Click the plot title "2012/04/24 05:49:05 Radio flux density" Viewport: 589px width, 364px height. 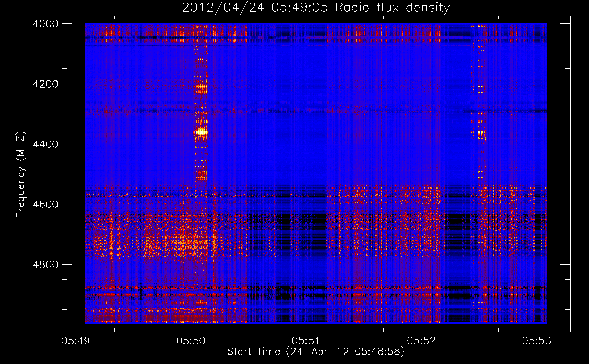pos(316,7)
